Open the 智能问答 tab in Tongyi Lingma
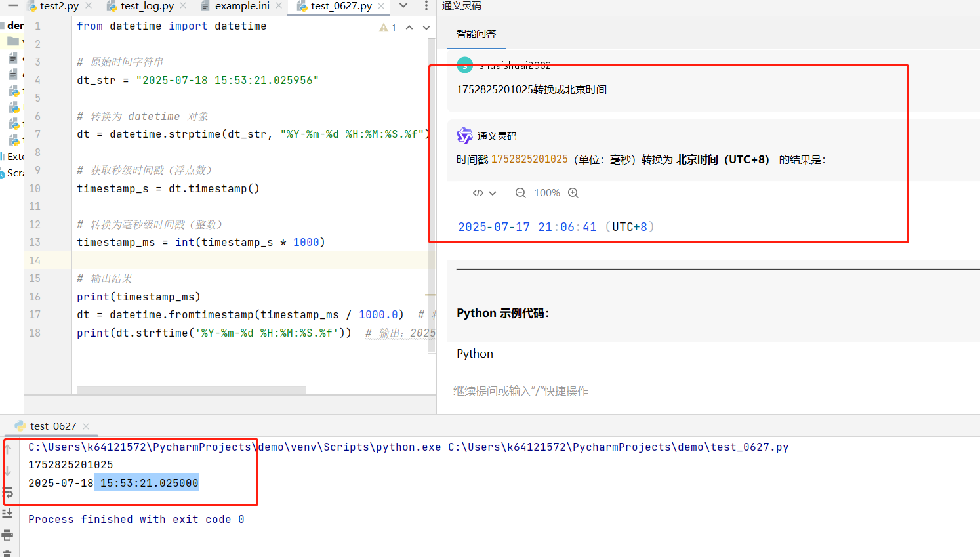This screenshot has height=557, width=980. [x=476, y=33]
